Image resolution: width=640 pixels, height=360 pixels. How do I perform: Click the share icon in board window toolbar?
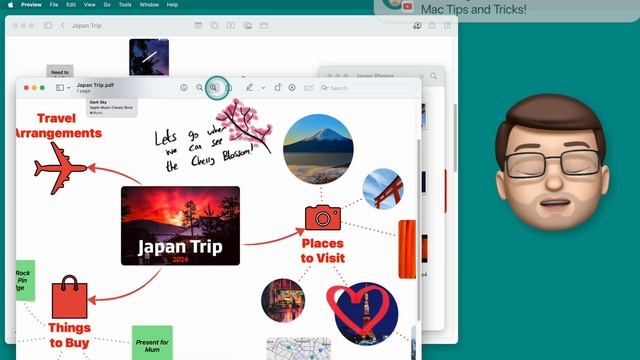click(x=432, y=25)
